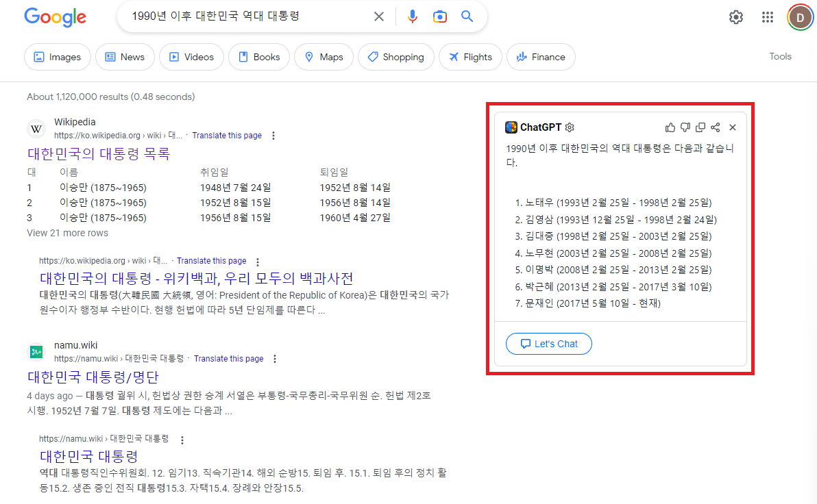Like the ChatGPT answer with thumbs up

pos(670,127)
